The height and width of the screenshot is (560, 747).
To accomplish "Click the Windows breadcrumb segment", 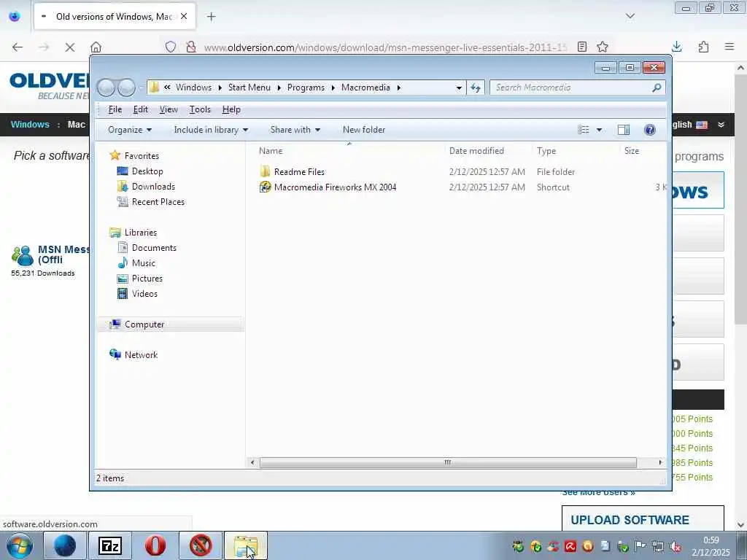I will coord(193,87).
